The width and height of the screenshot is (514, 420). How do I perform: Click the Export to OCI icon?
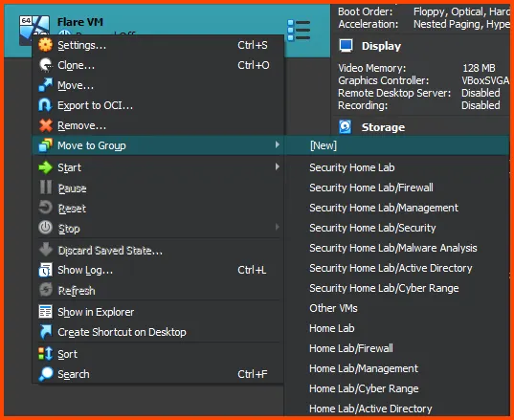45,105
